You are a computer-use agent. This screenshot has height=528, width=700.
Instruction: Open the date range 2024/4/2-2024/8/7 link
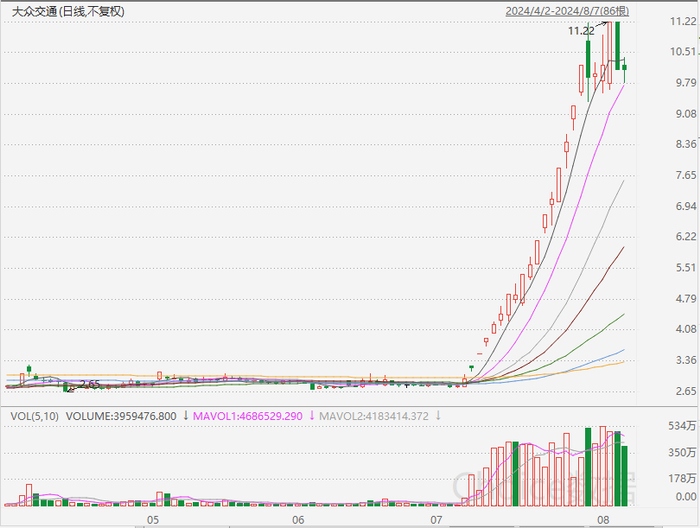coord(567,11)
